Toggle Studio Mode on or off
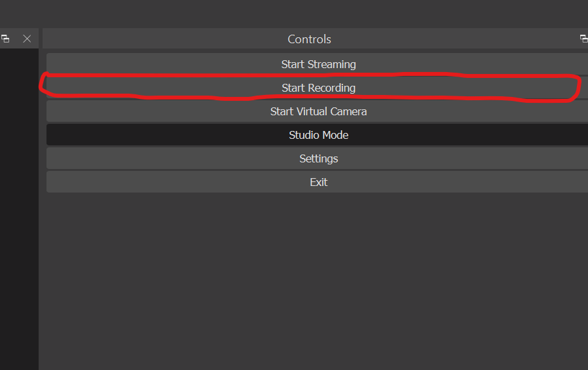Viewport: 588px width, 370px height. pyautogui.click(x=318, y=135)
